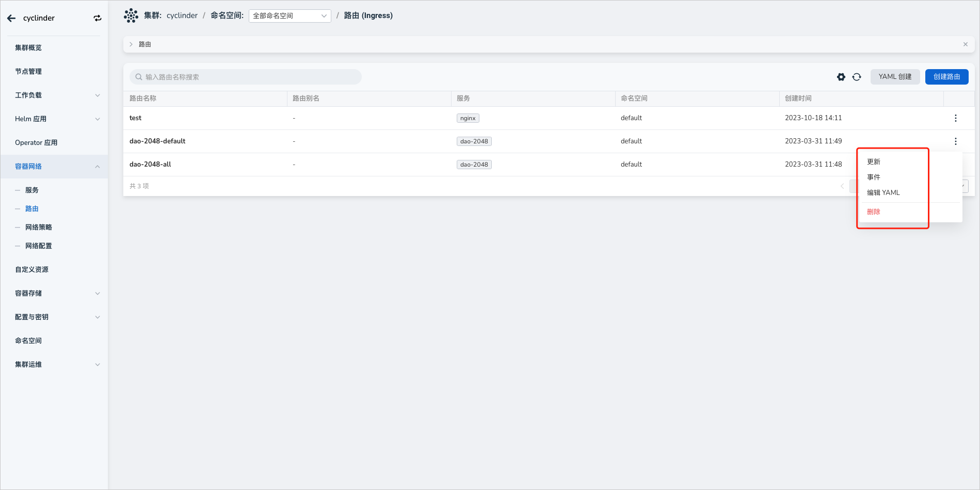This screenshot has width=980, height=490.
Task: Select 路由 under 容器网络
Action: click(x=32, y=209)
